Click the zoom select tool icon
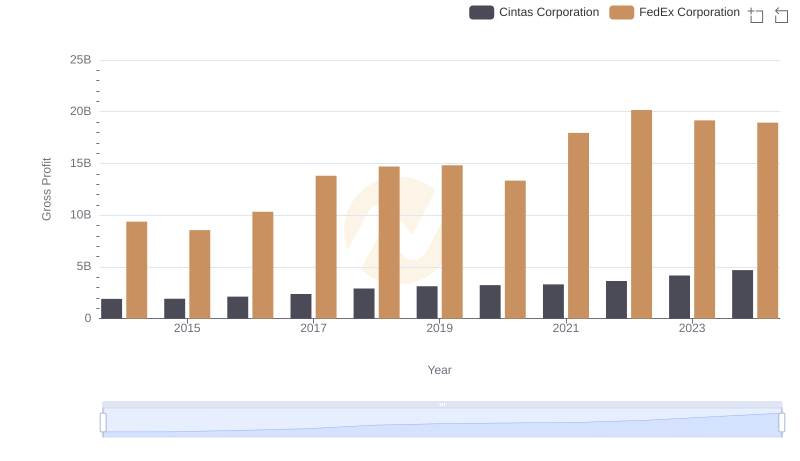Screen dimensions: 800x461 (x=756, y=15)
